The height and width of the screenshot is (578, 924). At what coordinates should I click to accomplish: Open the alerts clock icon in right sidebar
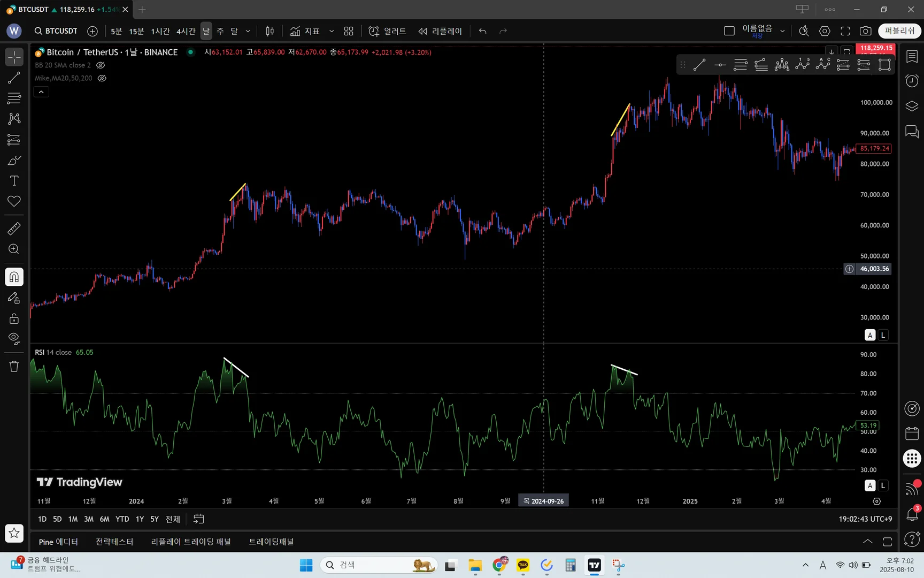pos(912,81)
